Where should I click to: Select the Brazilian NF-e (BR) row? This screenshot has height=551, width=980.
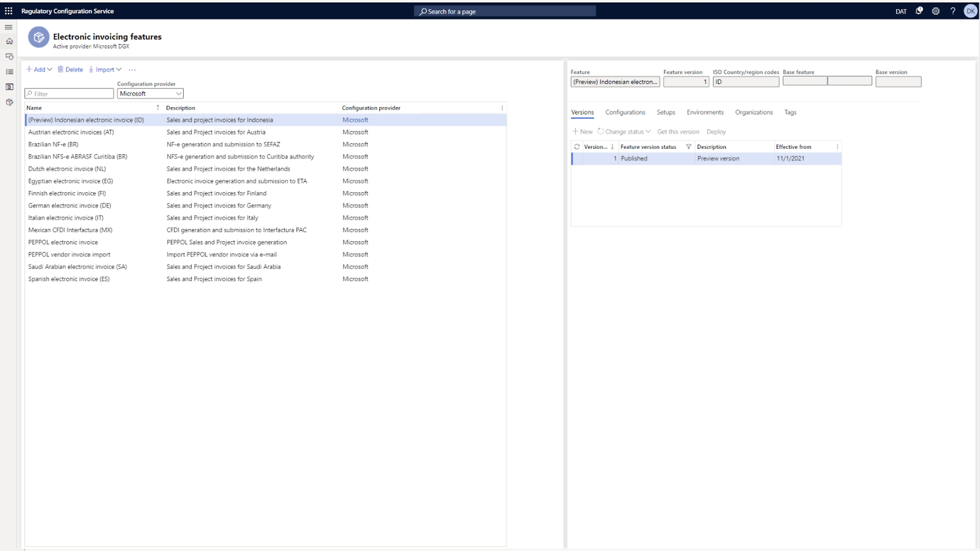coord(53,144)
